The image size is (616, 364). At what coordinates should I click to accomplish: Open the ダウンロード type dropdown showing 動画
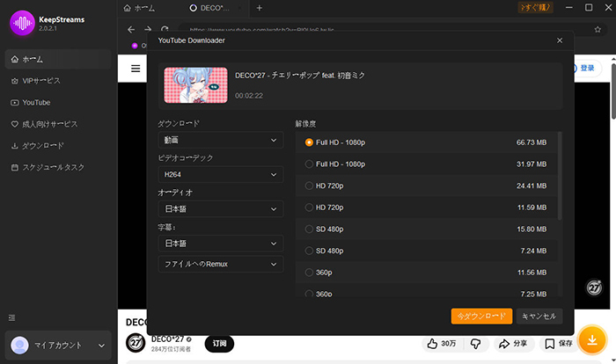point(220,140)
